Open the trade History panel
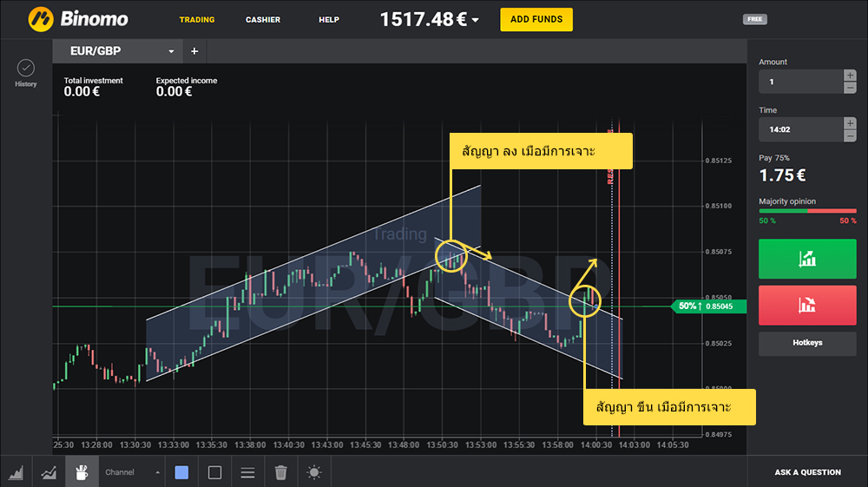868x487 pixels. coord(25,72)
